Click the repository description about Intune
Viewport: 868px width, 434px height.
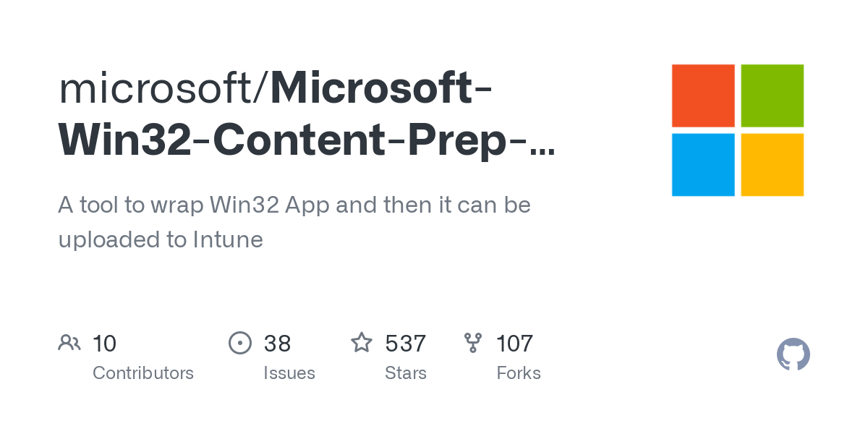tap(294, 222)
